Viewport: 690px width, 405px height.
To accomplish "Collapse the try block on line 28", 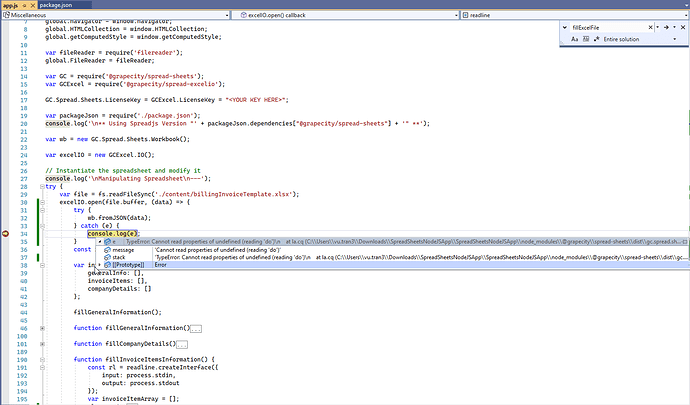I will point(42,187).
